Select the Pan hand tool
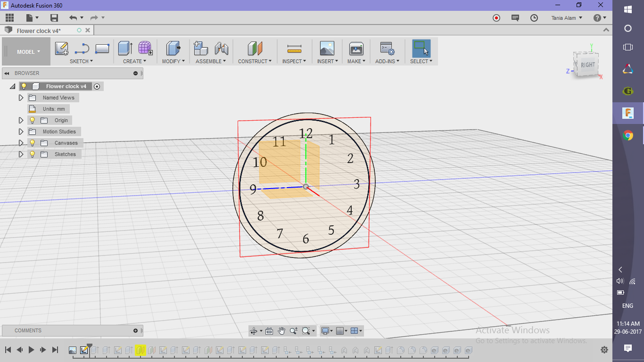Screen dimensions: 644x362 [x=281, y=331]
